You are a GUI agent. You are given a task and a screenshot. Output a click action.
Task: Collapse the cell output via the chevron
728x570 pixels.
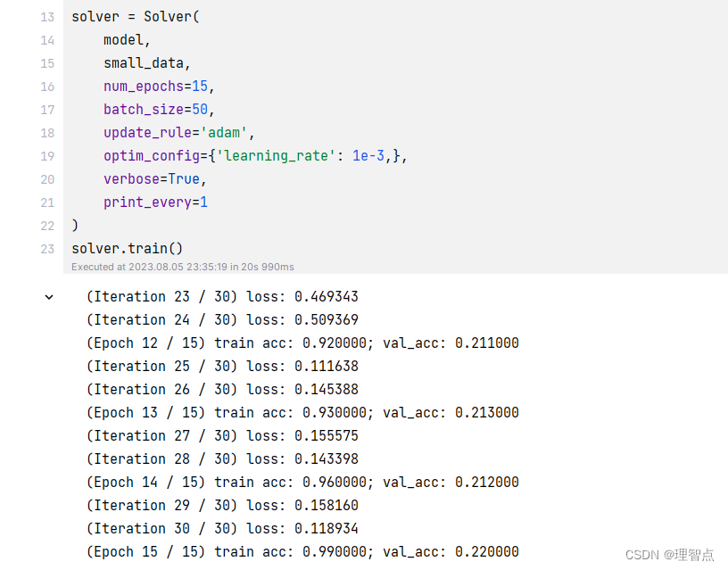(x=48, y=296)
